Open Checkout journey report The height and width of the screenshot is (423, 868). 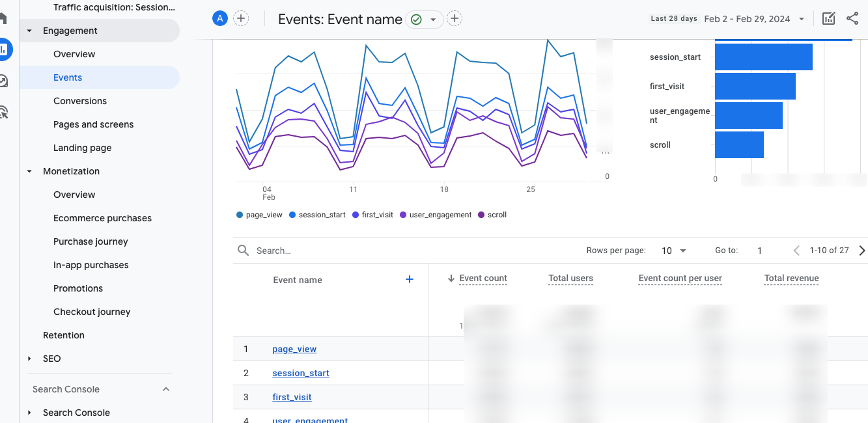(92, 312)
